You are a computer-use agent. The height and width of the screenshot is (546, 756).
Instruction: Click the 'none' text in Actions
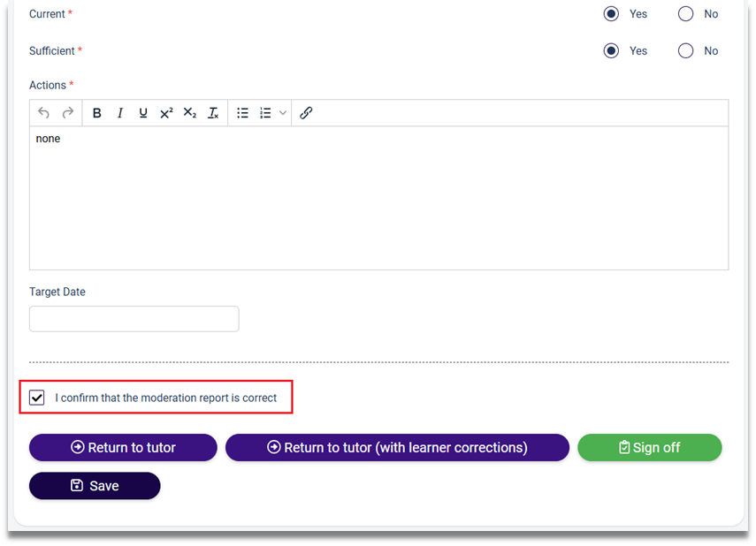48,139
